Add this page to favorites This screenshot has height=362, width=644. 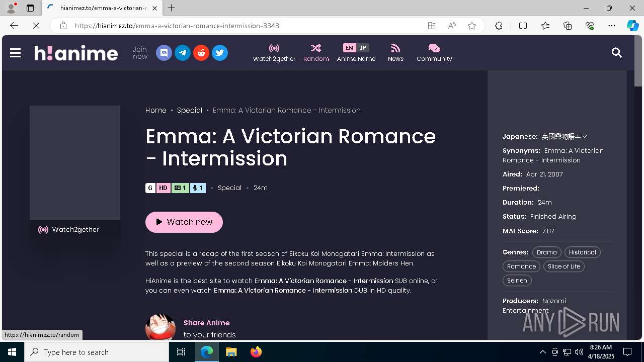tap(472, 26)
